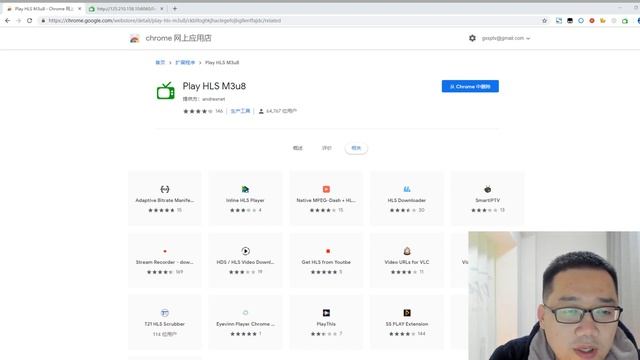The height and width of the screenshot is (360, 640).
Task: Click the "Get HLS from Youtube" card title
Action: [x=326, y=262]
